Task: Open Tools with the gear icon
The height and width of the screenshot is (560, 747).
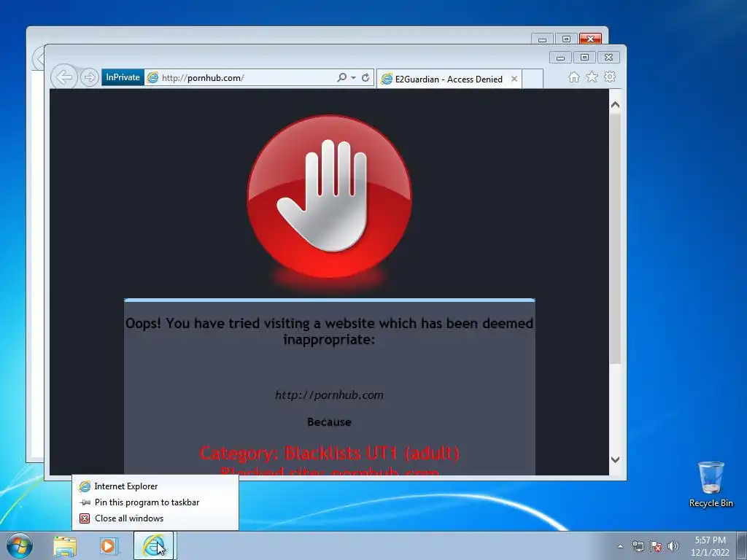Action: (610, 77)
